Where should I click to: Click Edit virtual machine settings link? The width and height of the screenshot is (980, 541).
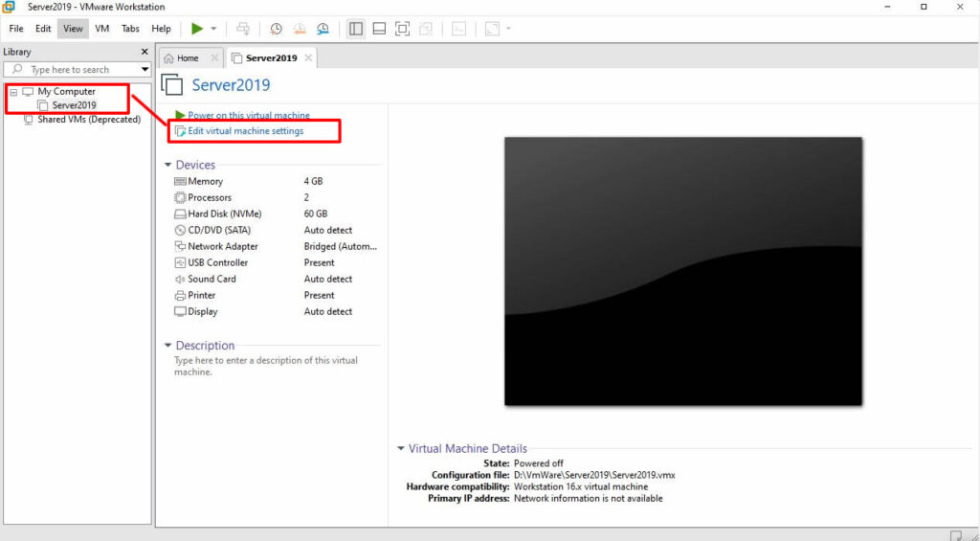click(246, 131)
